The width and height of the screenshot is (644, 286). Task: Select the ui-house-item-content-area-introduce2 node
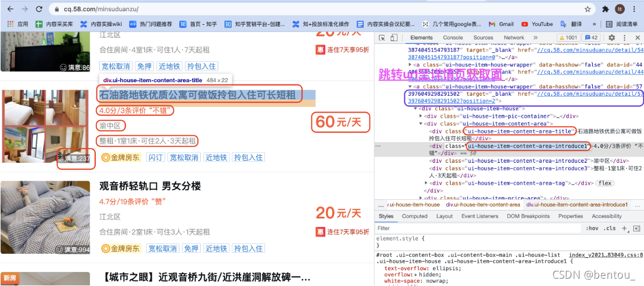(x=529, y=161)
